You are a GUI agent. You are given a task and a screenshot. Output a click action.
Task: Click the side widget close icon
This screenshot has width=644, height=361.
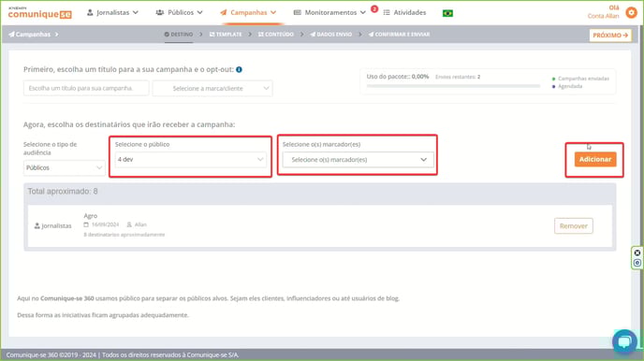[637, 253]
